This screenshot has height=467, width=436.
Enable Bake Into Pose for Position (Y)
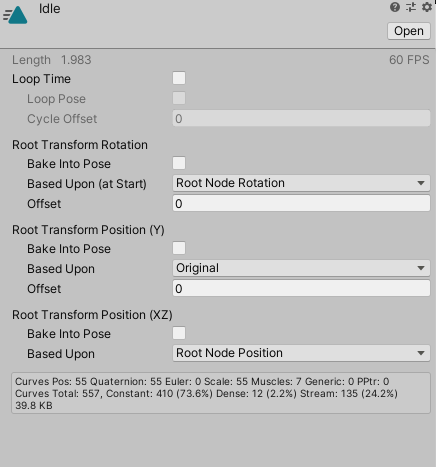pyautogui.click(x=179, y=248)
